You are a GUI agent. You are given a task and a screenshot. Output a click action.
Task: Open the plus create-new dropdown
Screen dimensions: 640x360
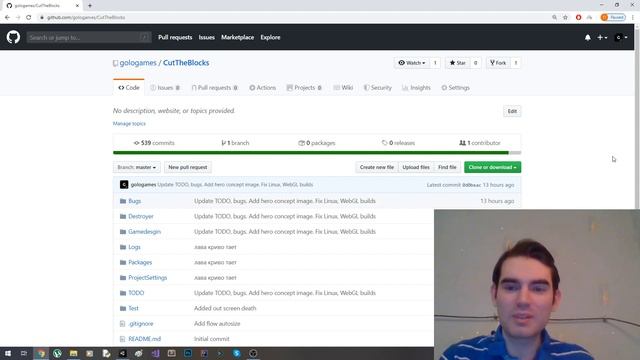pyautogui.click(x=602, y=38)
